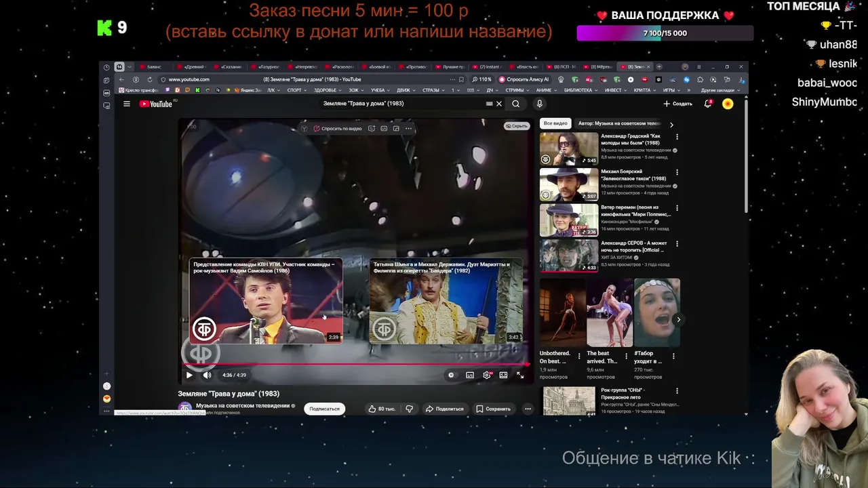Open Александр Градский video thumbnail
This screenshot has width=868, height=488.
point(569,149)
